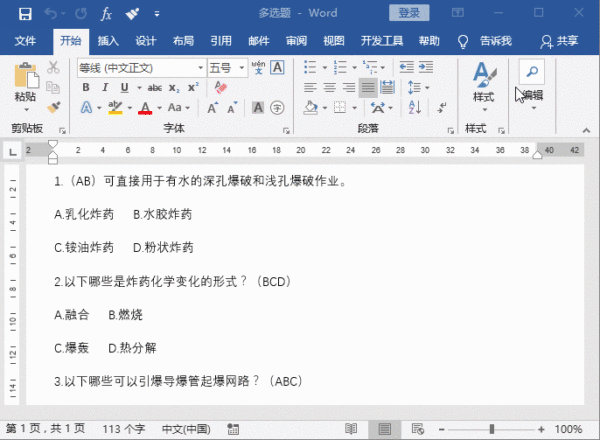Decrease paragraph indent
Screen dimensions: 600x440
pos(406,67)
